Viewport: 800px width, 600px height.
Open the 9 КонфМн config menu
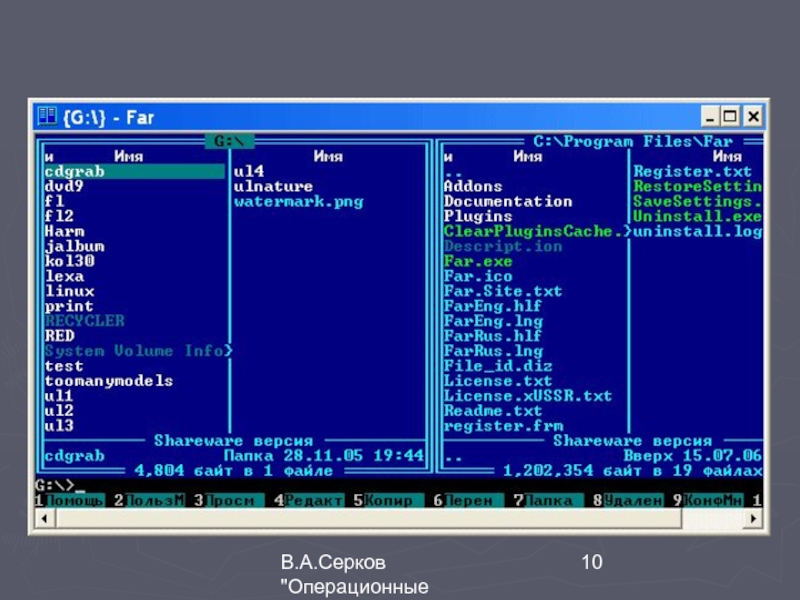click(711, 499)
